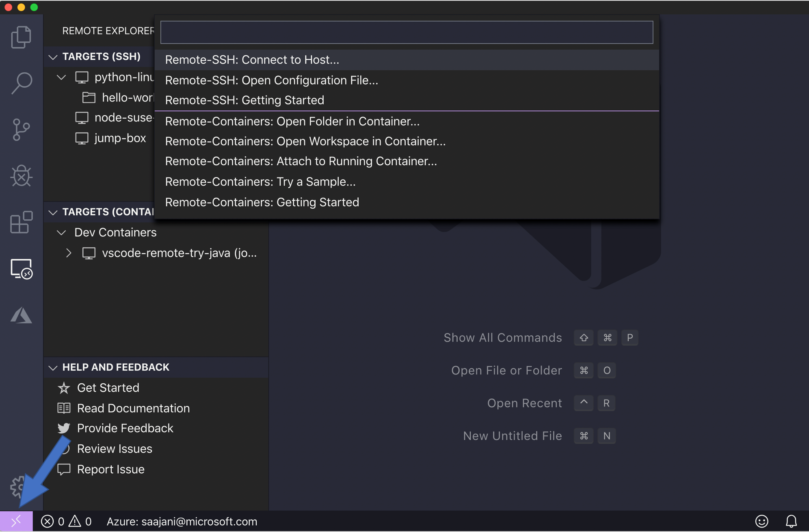Click the Remote Explorer panel icon
This screenshot has width=809, height=532.
tap(20, 269)
